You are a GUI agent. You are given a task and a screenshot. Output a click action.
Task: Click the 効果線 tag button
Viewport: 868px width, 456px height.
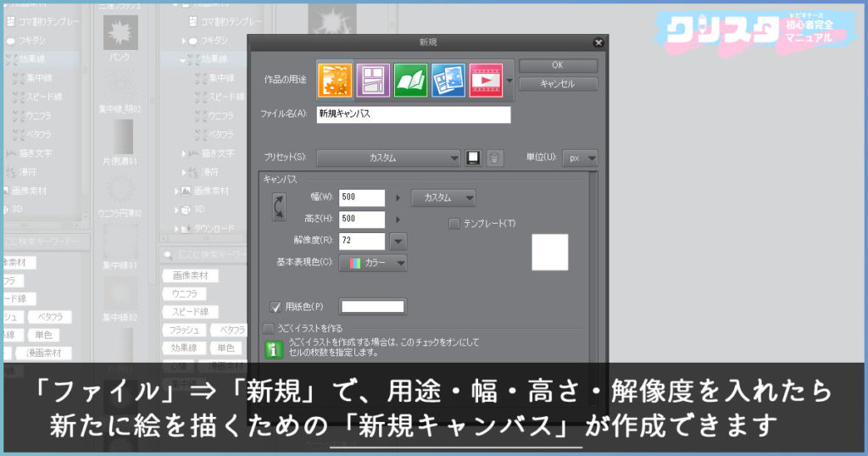tap(184, 348)
